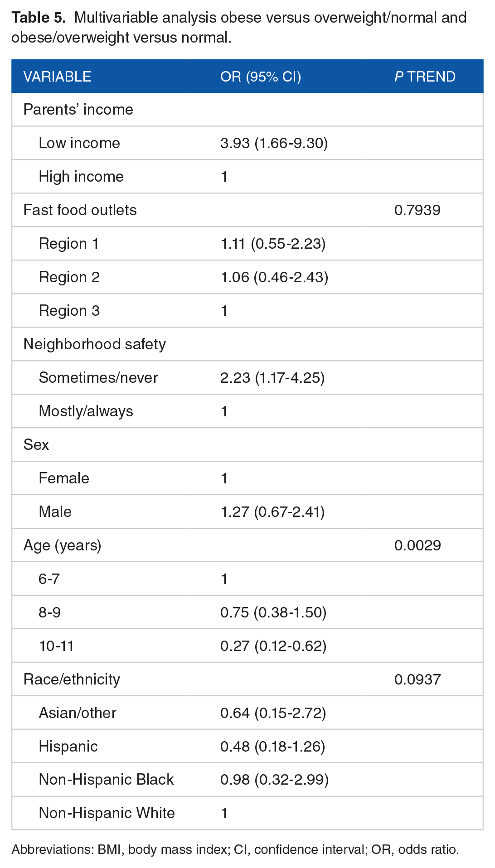
Task: Click the 0.7939 P trend value
Action: point(417,210)
